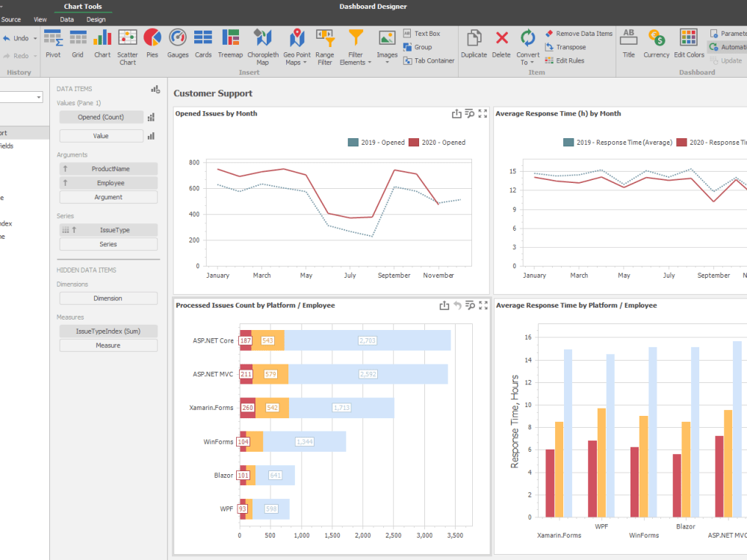This screenshot has width=747, height=560.
Task: Select the Opened (Count) data item
Action: pos(101,116)
